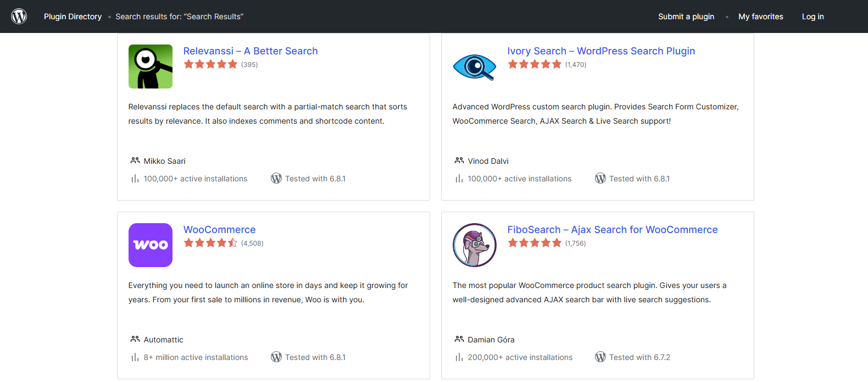The height and width of the screenshot is (382, 868).
Task: Click installations bar icon in Relevanssi card
Action: pos(135,179)
